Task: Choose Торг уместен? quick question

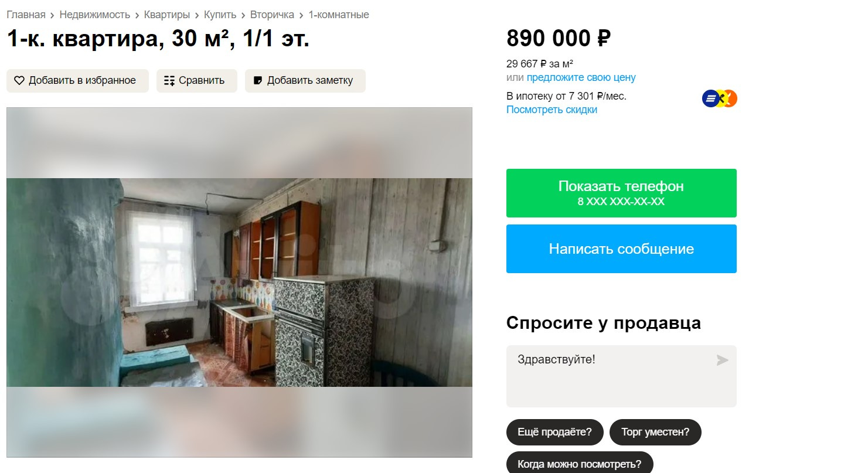Action: [655, 433]
